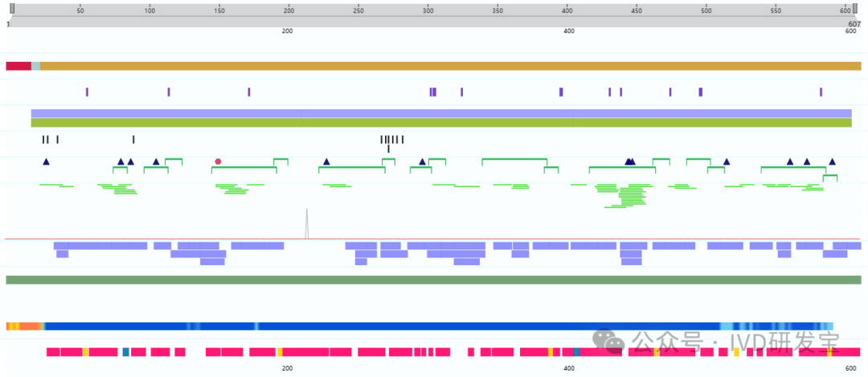
Task: Click the pink hexagon marker in the feature track
Action: coord(218,162)
